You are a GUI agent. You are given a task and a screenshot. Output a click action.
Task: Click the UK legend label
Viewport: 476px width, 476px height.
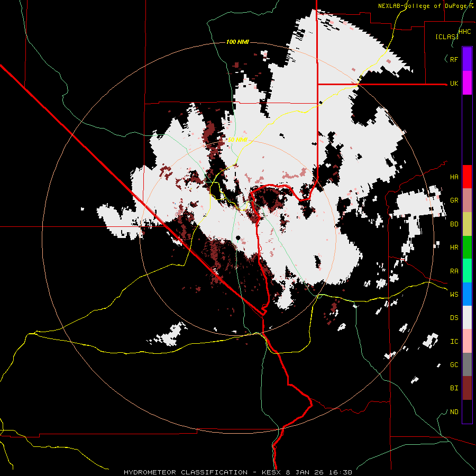[x=454, y=83]
